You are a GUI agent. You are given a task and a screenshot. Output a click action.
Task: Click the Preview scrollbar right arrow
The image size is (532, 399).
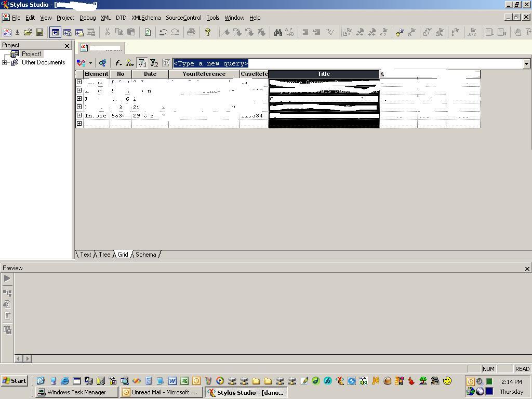coord(28,358)
